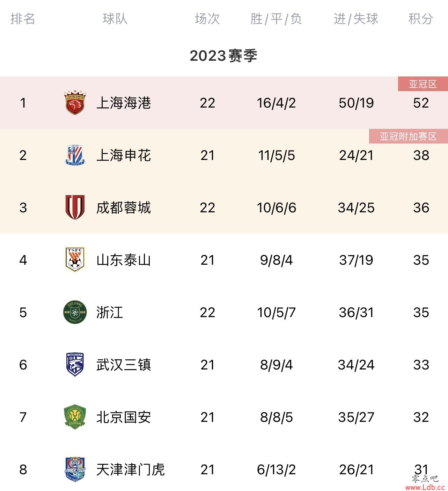448x491 pixels.
Task: Select the 积分 column header
Action: point(421,19)
